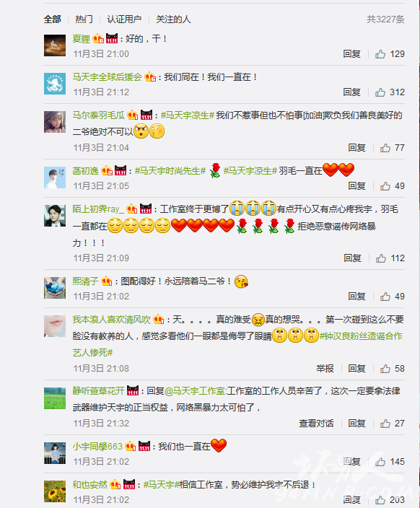Reply to 夏貍's comment

coord(352,54)
